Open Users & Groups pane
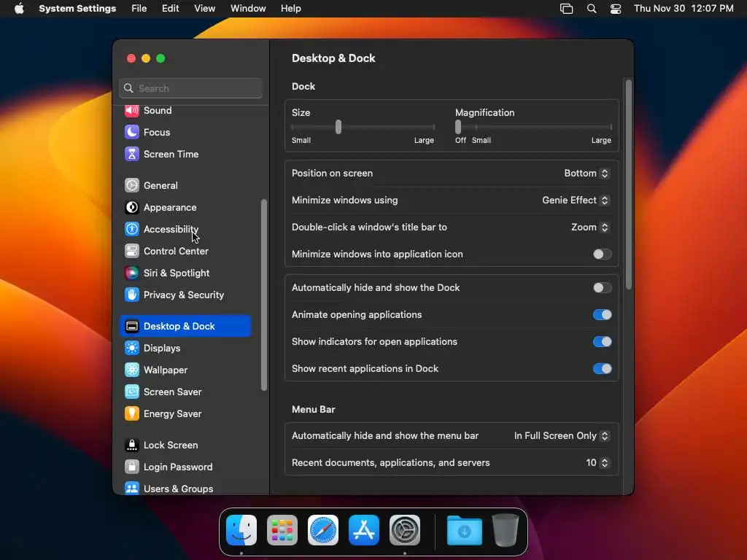Screen dimensions: 747x560 click(185, 489)
